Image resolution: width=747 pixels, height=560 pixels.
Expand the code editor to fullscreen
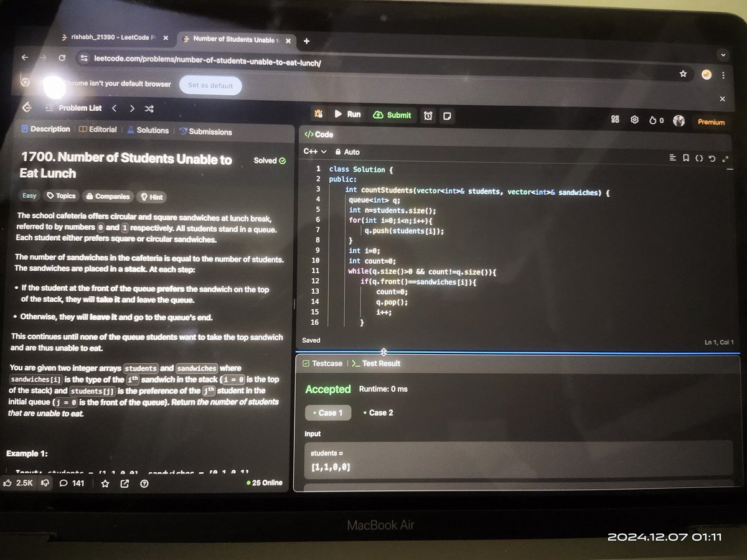click(x=725, y=159)
